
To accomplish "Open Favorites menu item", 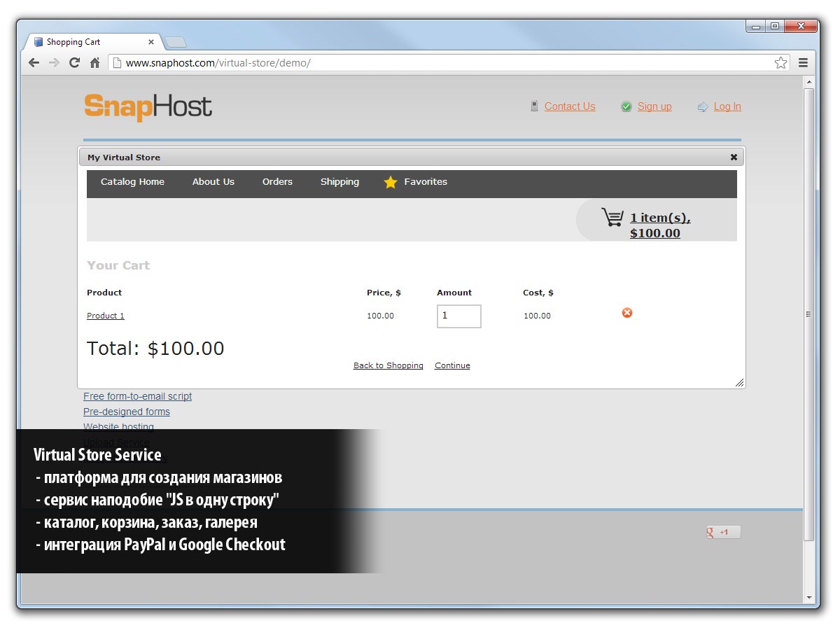I will 426,182.
